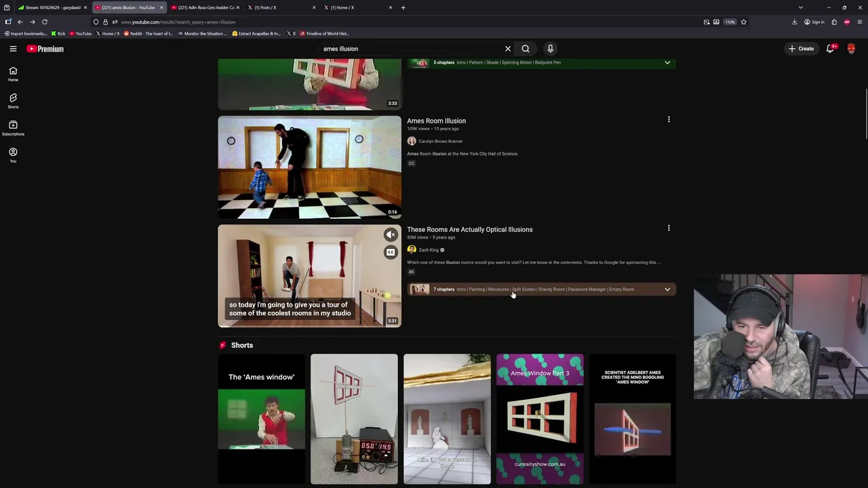868x488 pixels.
Task: Switch to Home / X tab
Action: pyautogui.click(x=357, y=7)
